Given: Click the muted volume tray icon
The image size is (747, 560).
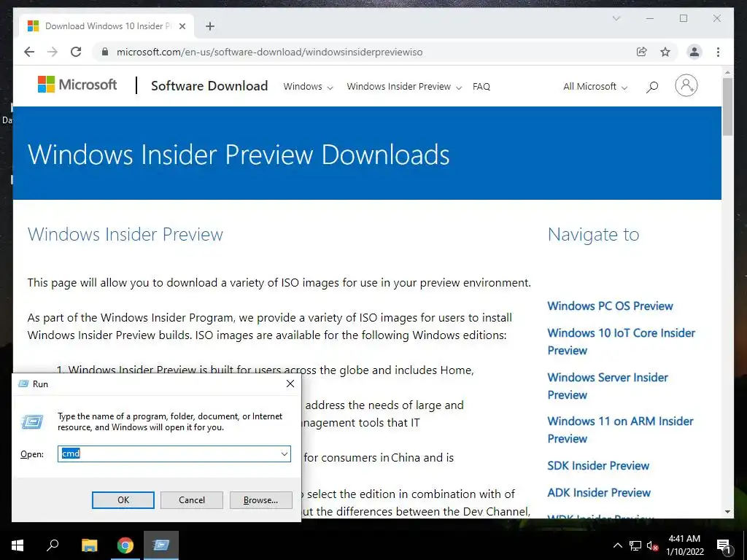Looking at the screenshot, I should [653, 545].
